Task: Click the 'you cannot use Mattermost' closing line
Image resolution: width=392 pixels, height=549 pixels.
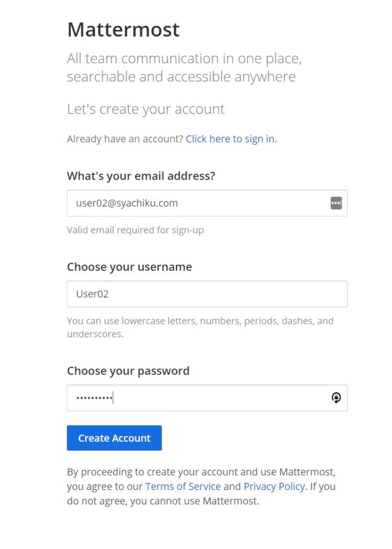Action: [194, 501]
